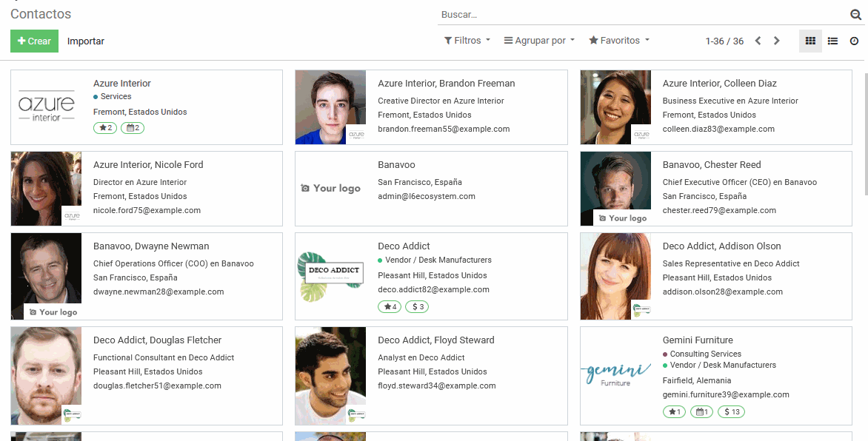Click the Importar button
Screen dimensions: 868x441
click(x=86, y=41)
